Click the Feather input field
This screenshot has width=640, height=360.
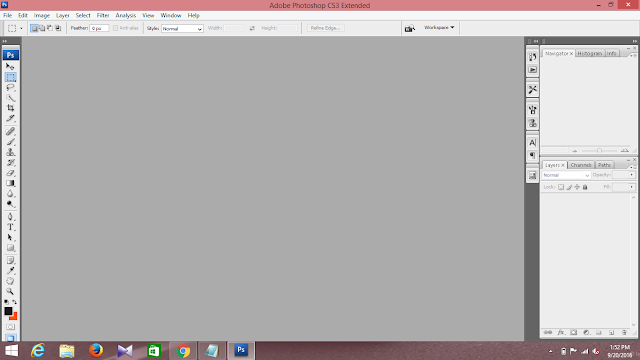(x=99, y=28)
